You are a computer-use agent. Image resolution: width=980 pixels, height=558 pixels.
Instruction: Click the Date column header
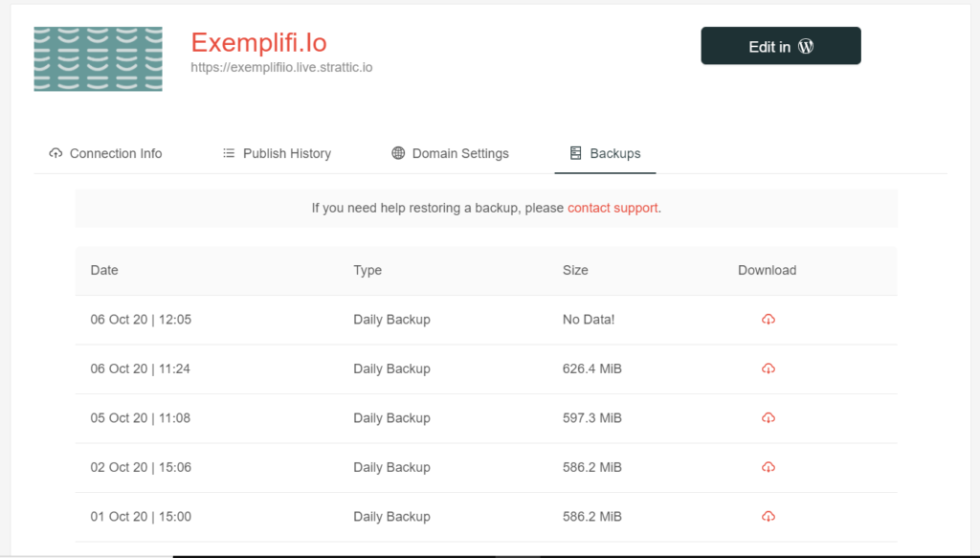[104, 270]
